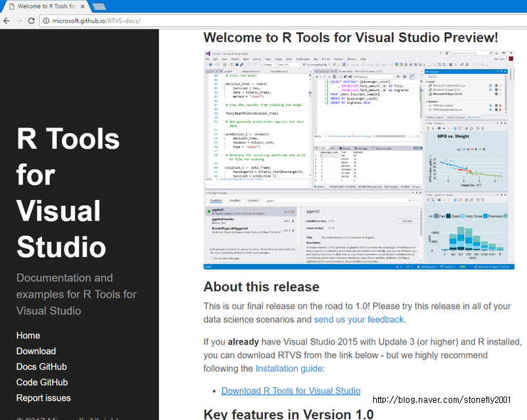The image size is (527, 420).
Task: Focus the address bar with microsoft.github.io URL
Action: 282,21
